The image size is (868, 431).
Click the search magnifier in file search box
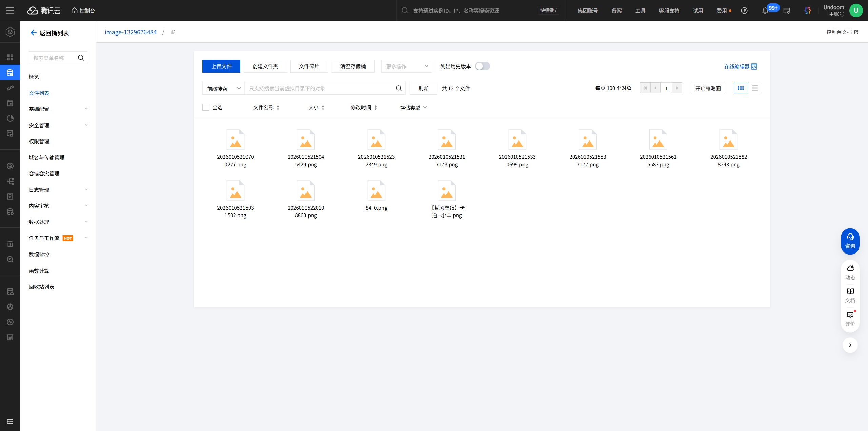(399, 88)
